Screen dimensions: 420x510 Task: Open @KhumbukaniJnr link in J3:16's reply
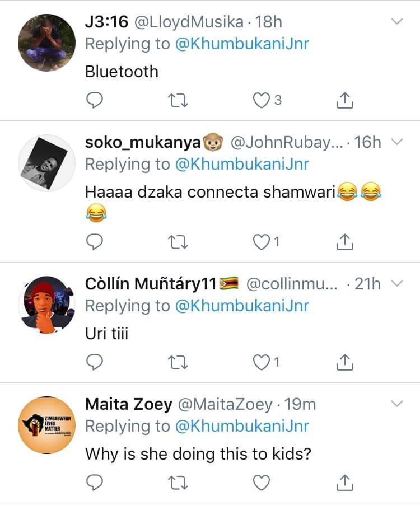[x=242, y=44]
